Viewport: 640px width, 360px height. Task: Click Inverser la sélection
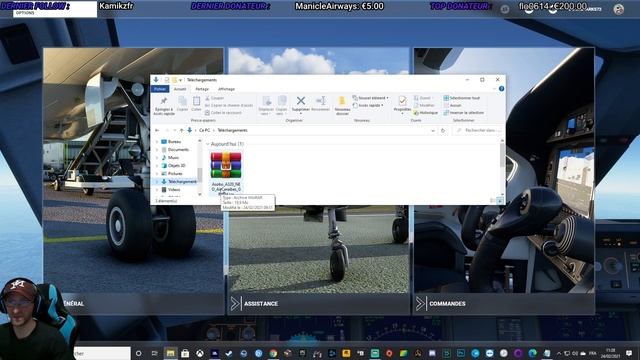464,113
